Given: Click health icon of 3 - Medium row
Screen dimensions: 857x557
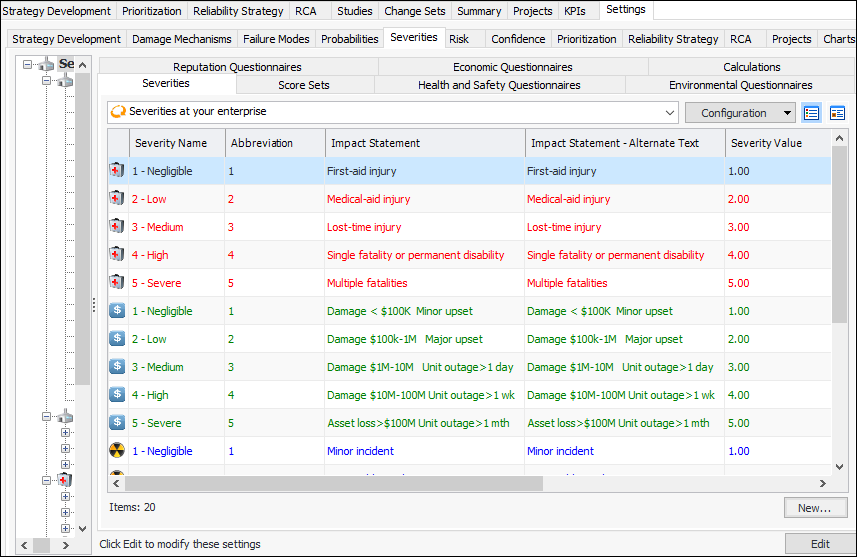Looking at the screenshot, I should click(117, 227).
